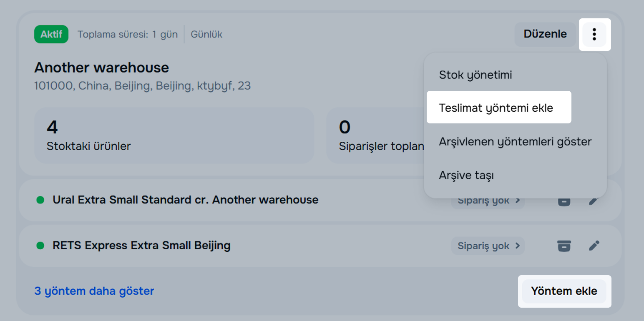
Task: Expand list with 3 yöntem daha göster
Action: click(94, 291)
